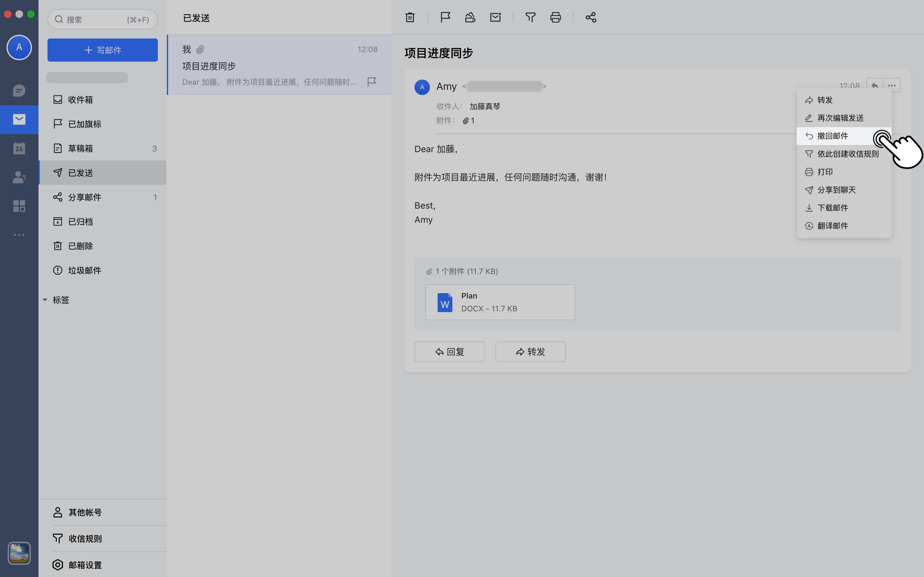Open the workplace grid icon in the rail

(x=19, y=206)
